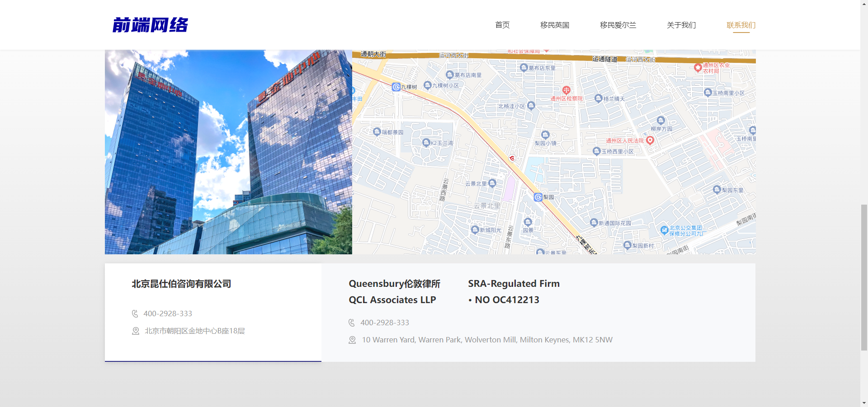Click the 新城阳光 residential marker

[475, 230]
